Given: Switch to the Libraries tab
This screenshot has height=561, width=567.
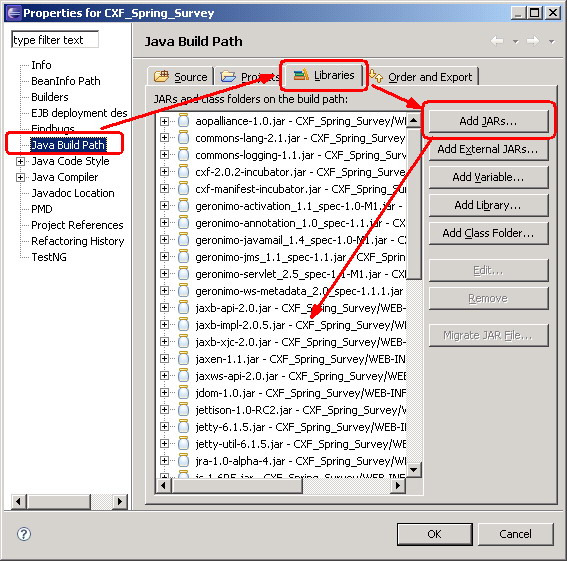Looking at the screenshot, I should pyautogui.click(x=324, y=75).
